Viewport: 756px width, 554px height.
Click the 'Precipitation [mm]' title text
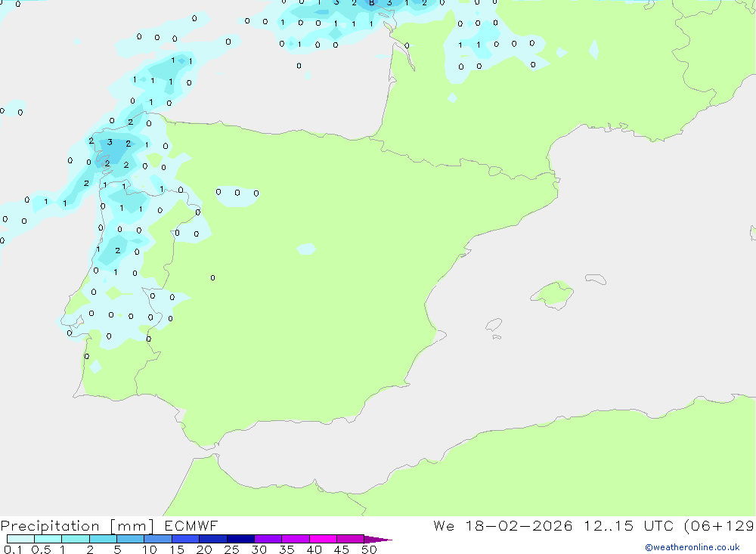[x=77, y=525]
